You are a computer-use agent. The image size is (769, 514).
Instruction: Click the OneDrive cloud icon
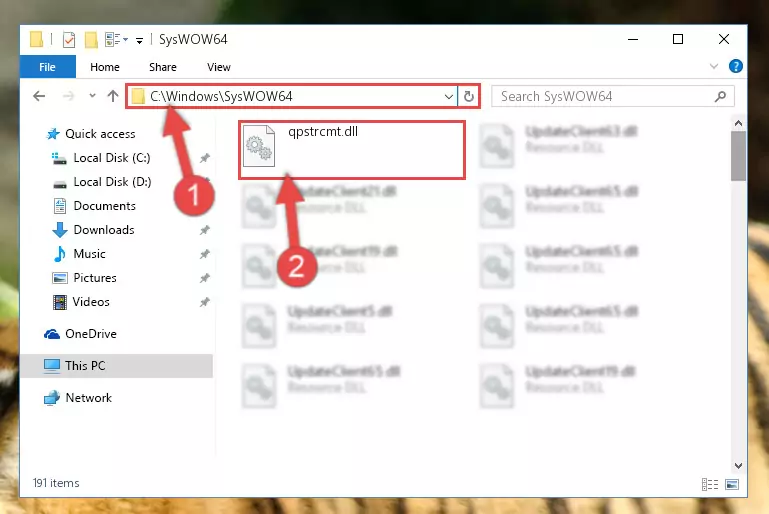click(x=52, y=334)
